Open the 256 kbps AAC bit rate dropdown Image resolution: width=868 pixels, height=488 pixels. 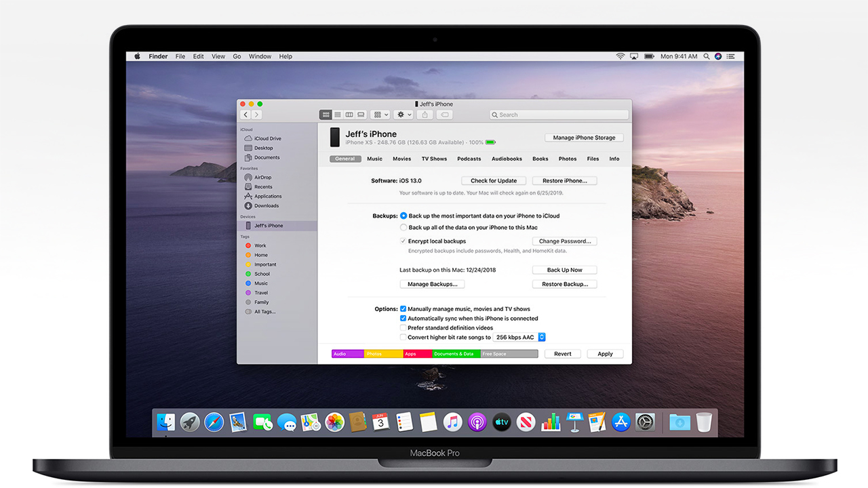click(519, 337)
